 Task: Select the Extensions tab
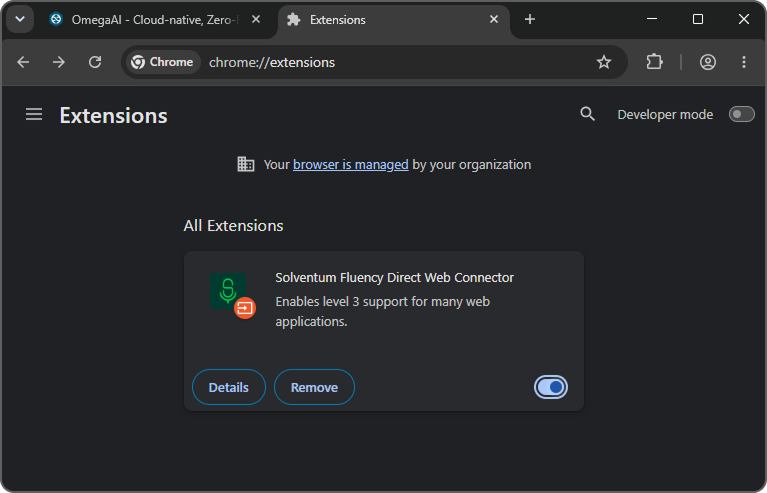point(394,20)
